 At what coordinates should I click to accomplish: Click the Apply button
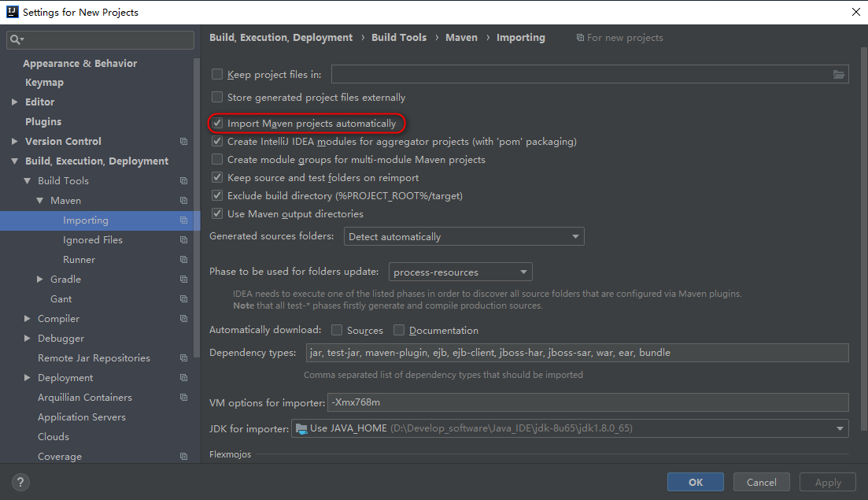coord(828,482)
